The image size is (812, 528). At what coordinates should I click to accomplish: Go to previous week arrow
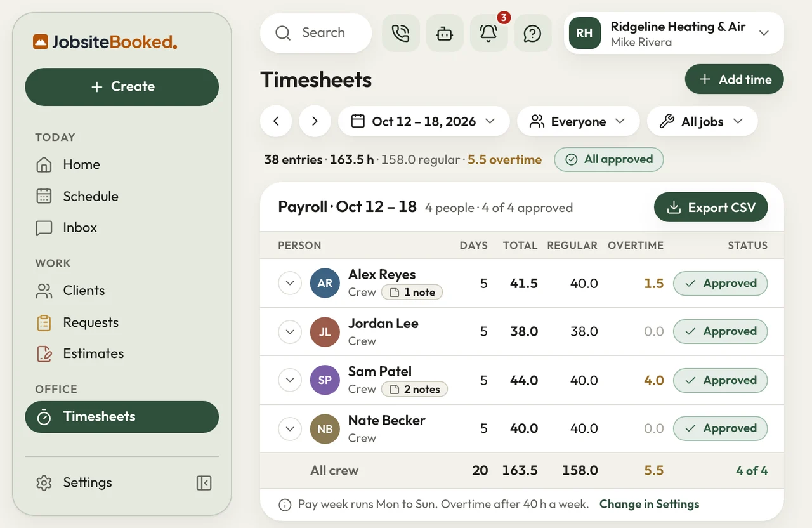(276, 121)
